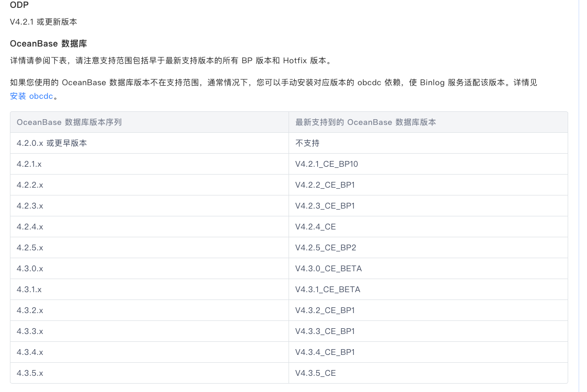Click the '最新支持到的 OceanBase 数据库版本' column header
Viewport: 587px width, 392px height.
pos(428,122)
